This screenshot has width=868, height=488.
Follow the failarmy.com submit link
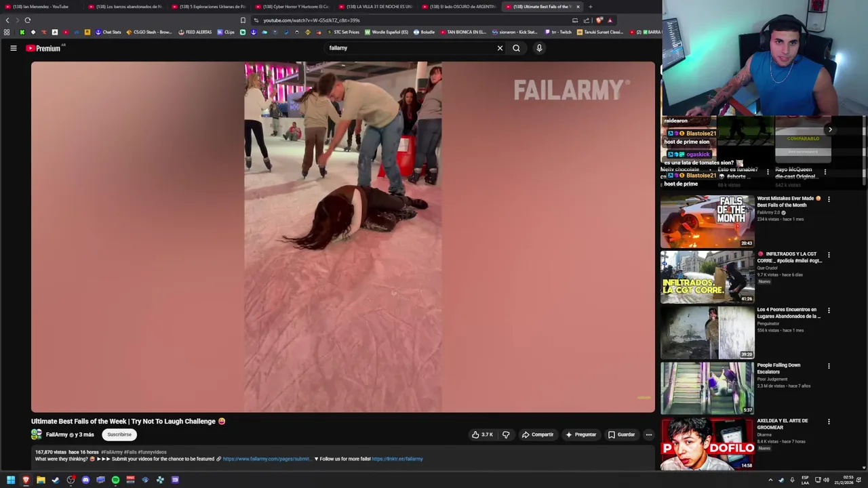click(x=267, y=459)
